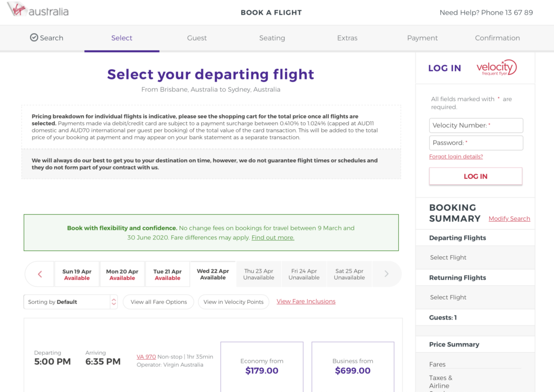Advance to next week of dates arrow
This screenshot has width=554, height=392.
386,274
